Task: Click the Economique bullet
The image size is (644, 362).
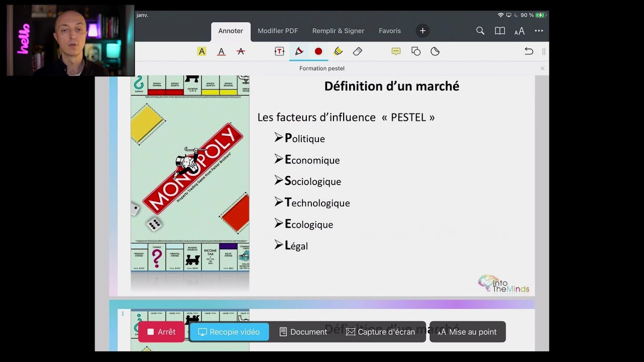Action: [307, 160]
